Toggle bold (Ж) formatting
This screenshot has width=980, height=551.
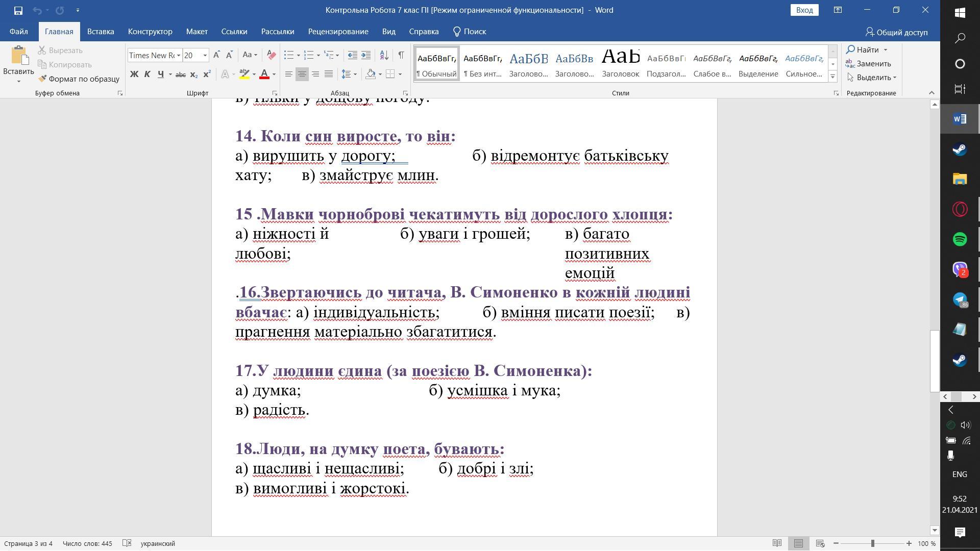pos(134,74)
